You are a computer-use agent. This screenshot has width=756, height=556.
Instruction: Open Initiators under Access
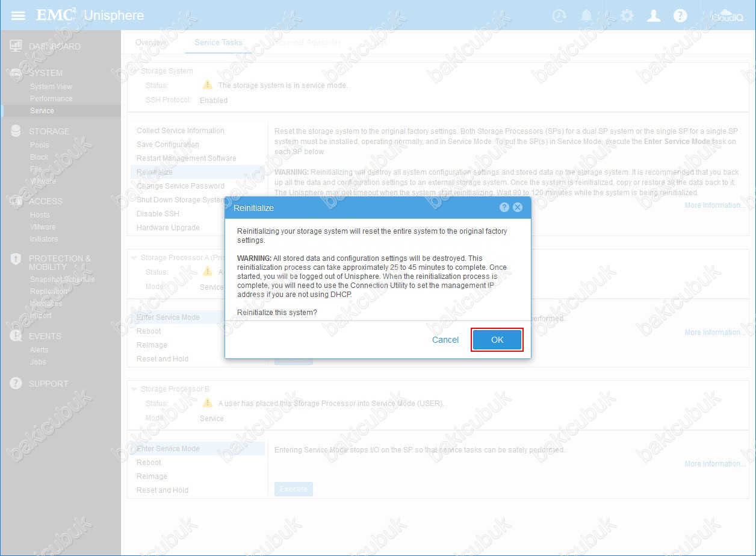coord(44,239)
